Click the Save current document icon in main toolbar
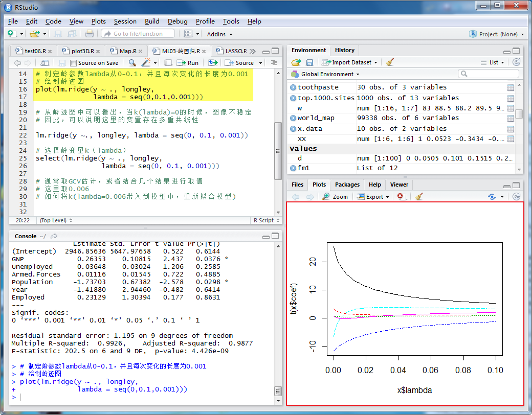 (58, 34)
